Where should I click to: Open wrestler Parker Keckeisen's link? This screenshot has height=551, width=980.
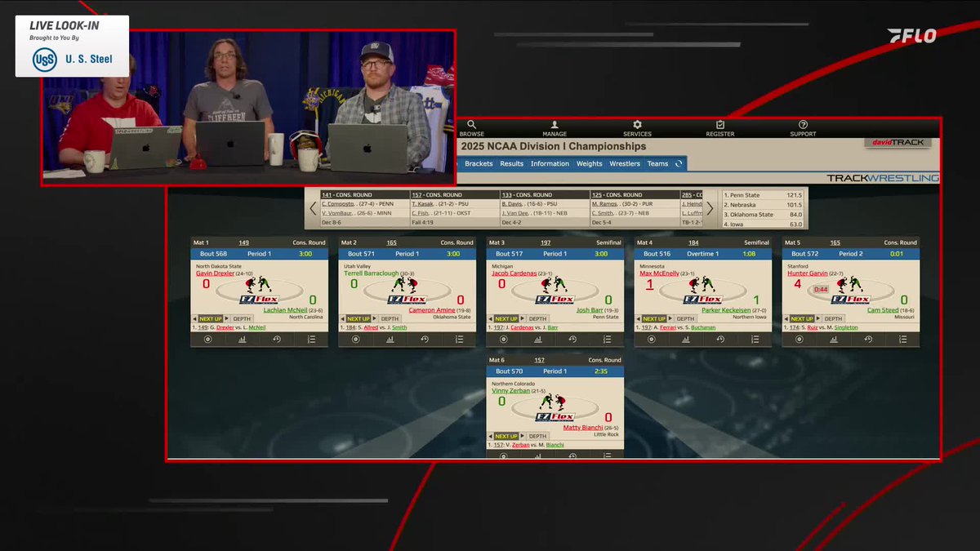pos(726,310)
